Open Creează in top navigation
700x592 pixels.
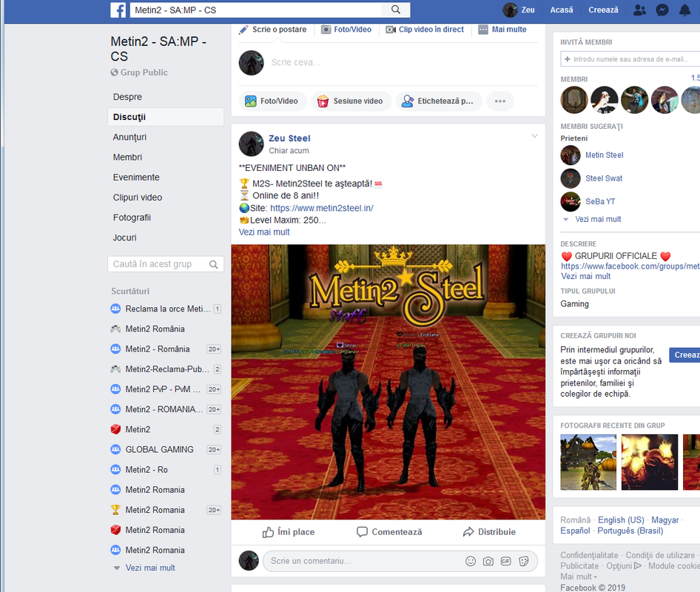603,10
